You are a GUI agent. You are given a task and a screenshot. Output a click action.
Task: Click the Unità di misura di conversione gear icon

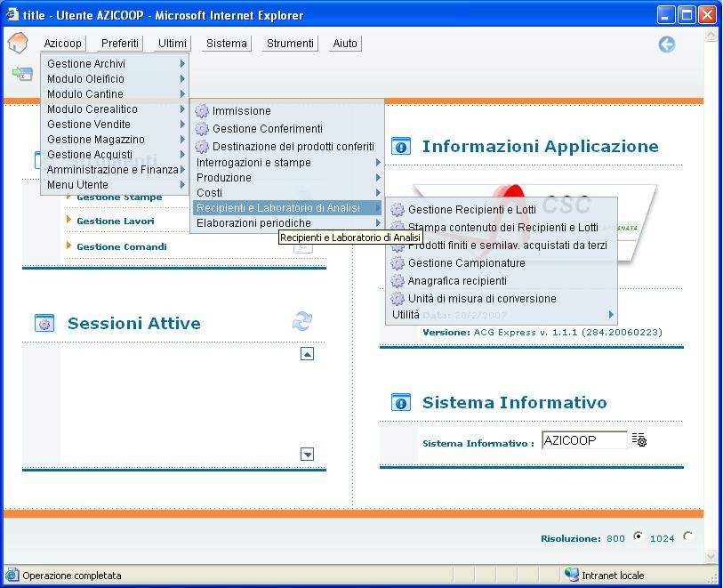(x=398, y=299)
